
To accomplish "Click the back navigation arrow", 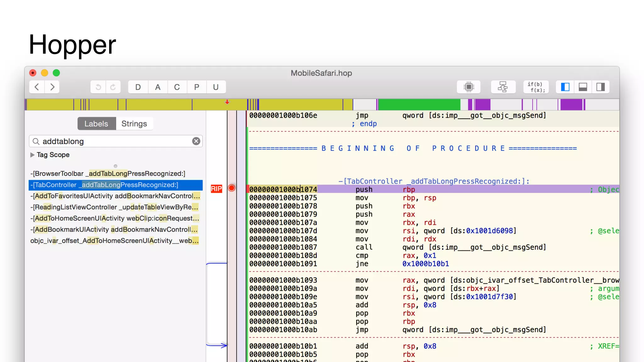I will pyautogui.click(x=37, y=87).
